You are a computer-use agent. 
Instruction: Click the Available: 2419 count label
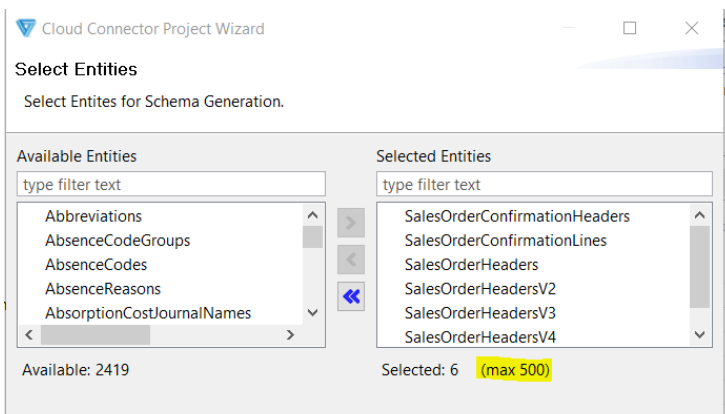[x=75, y=370]
